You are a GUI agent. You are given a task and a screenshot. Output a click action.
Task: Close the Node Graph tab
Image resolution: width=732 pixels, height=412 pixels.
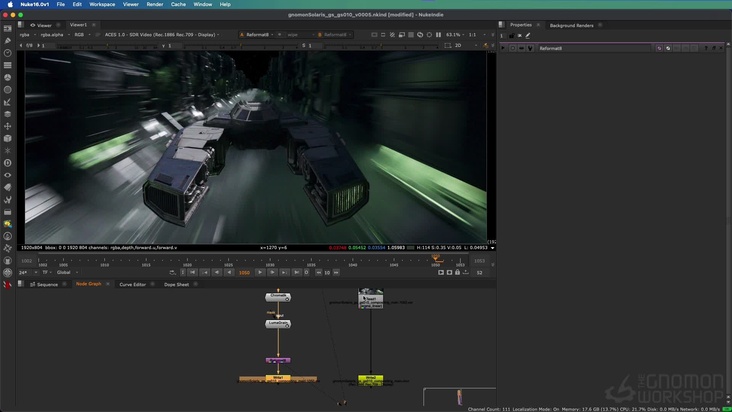[108, 284]
